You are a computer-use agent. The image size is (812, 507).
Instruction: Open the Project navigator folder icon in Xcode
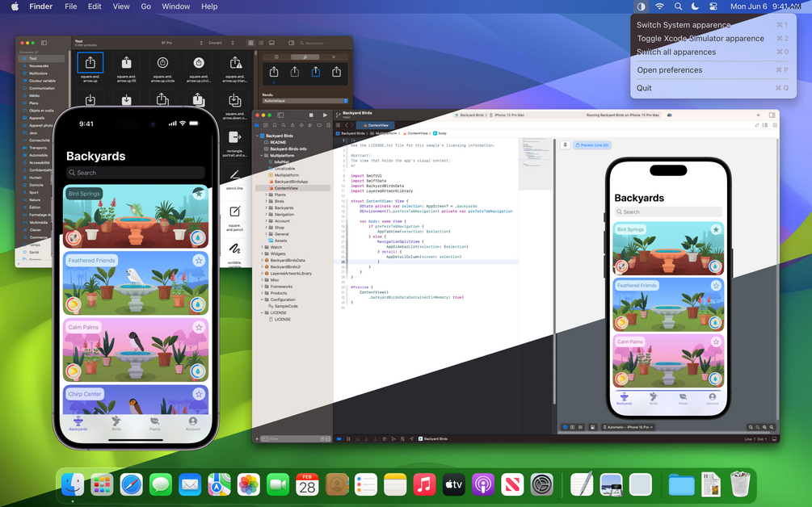(x=257, y=125)
